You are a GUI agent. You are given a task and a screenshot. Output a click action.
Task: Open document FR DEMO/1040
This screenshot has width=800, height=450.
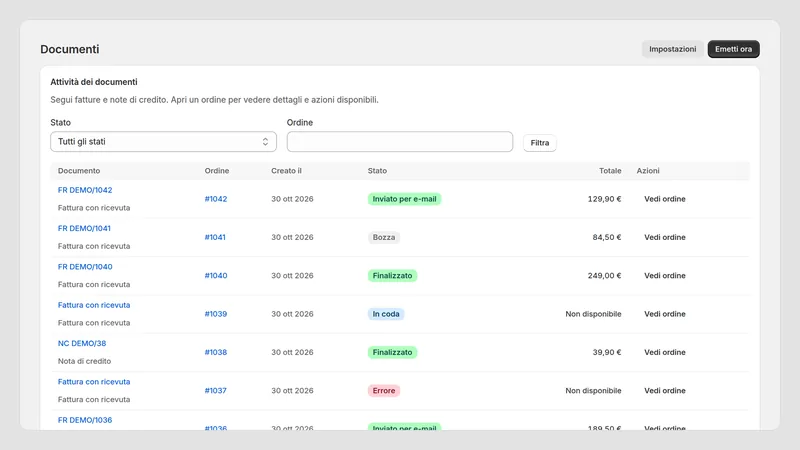coord(85,266)
